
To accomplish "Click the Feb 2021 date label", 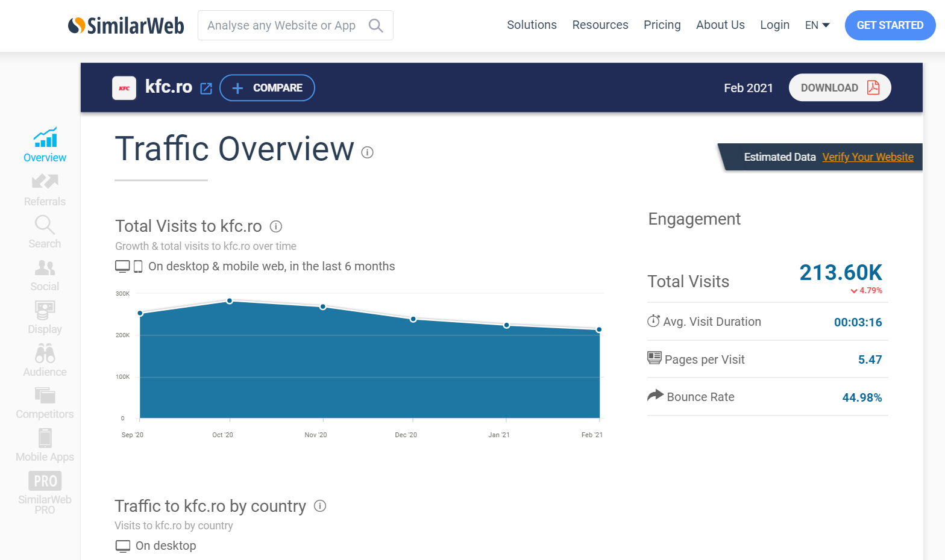I will pyautogui.click(x=749, y=88).
